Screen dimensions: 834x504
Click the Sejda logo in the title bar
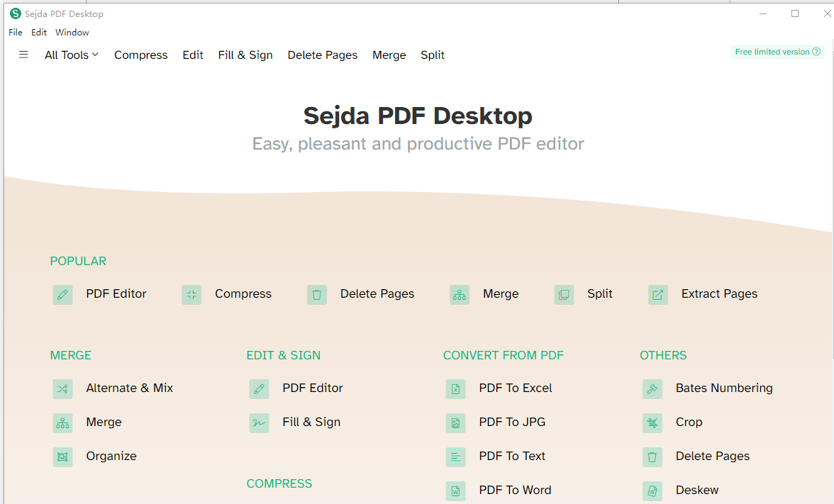point(16,14)
